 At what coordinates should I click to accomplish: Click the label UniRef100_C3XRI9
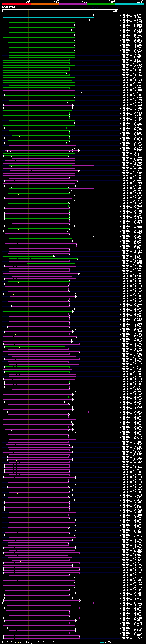tap(131, 208)
